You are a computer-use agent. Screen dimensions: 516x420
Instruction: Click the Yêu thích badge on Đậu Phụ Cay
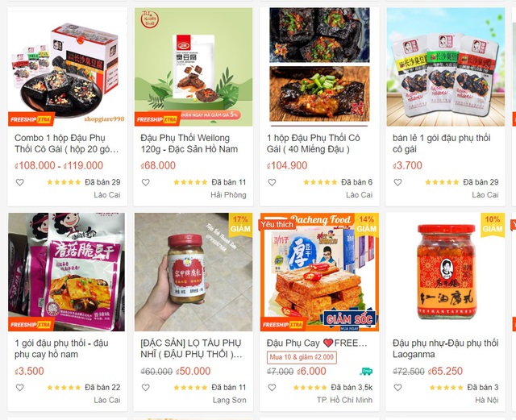(x=277, y=224)
